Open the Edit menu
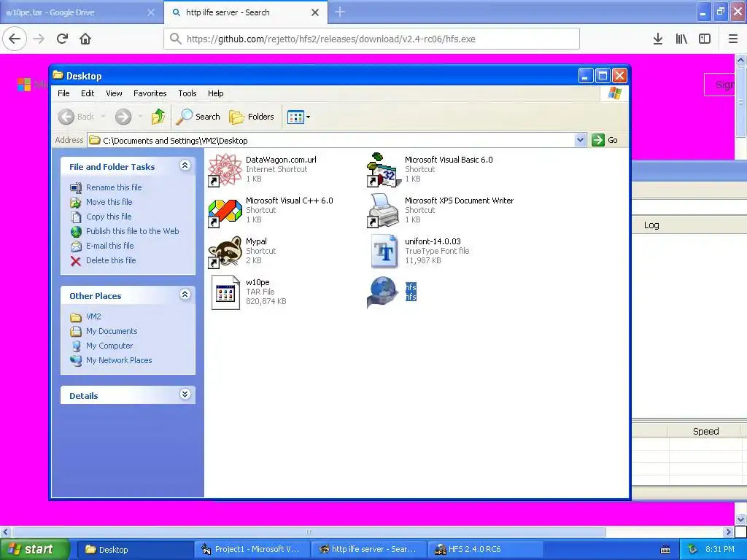 (x=88, y=93)
